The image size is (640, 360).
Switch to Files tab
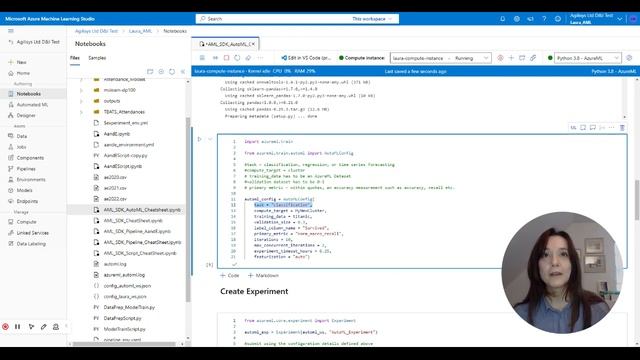pyautogui.click(x=75, y=58)
